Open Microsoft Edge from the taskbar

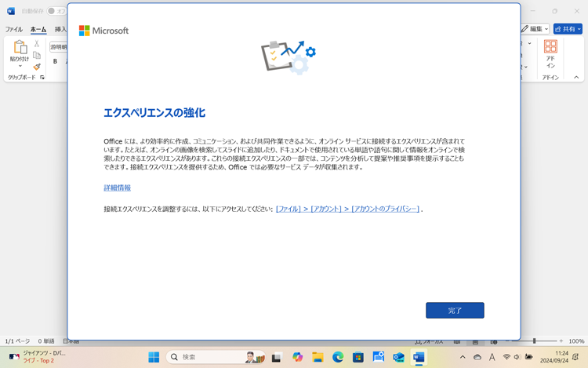pyautogui.click(x=338, y=357)
